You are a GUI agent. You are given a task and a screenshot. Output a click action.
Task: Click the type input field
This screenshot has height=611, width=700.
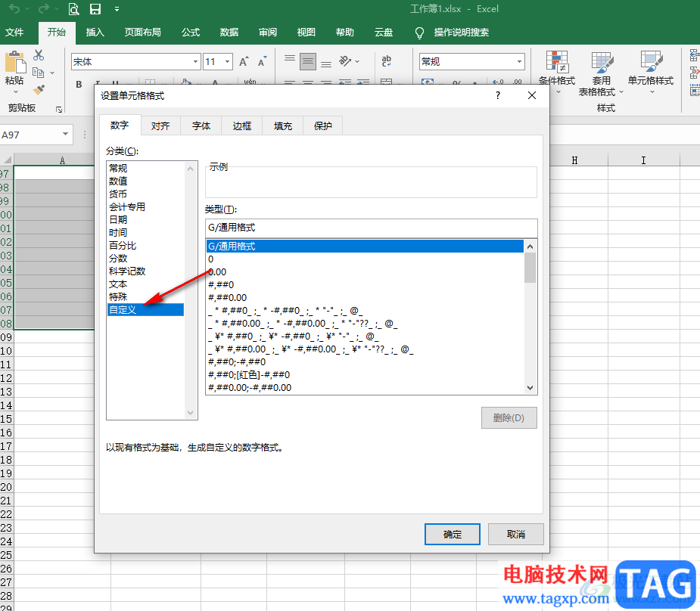[x=372, y=228]
